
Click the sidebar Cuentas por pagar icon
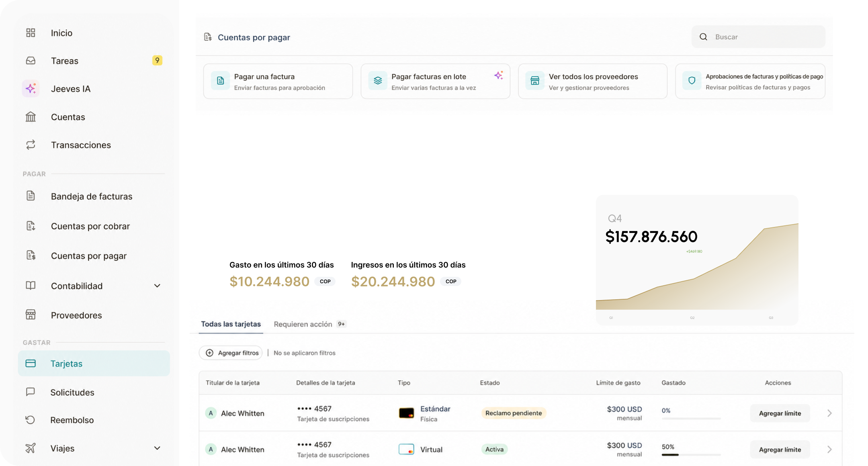[x=31, y=255]
